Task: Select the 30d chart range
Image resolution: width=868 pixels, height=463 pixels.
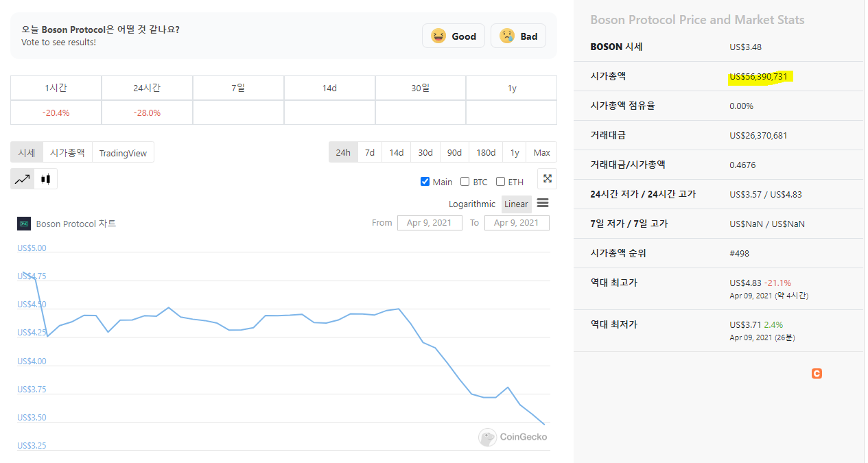Action: tap(425, 152)
